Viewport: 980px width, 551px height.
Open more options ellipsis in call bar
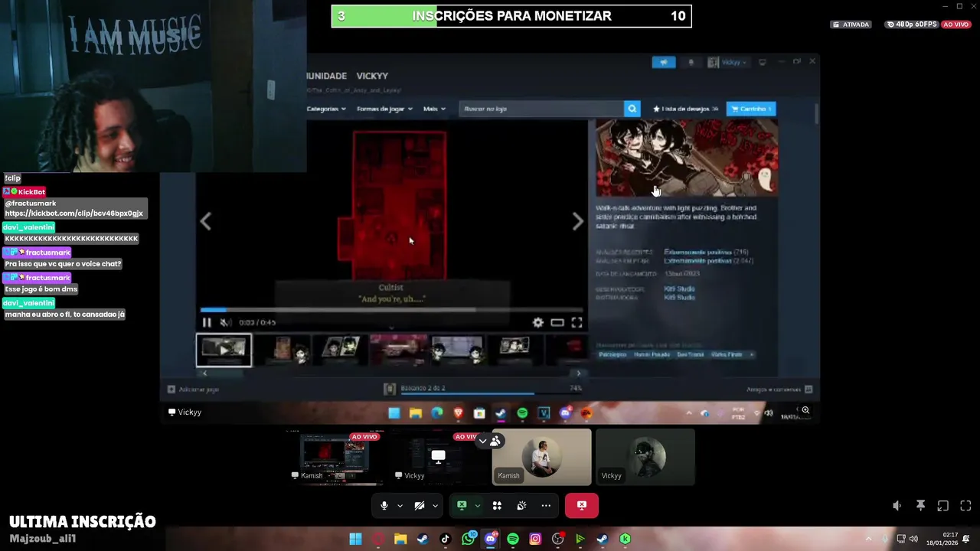(x=546, y=506)
